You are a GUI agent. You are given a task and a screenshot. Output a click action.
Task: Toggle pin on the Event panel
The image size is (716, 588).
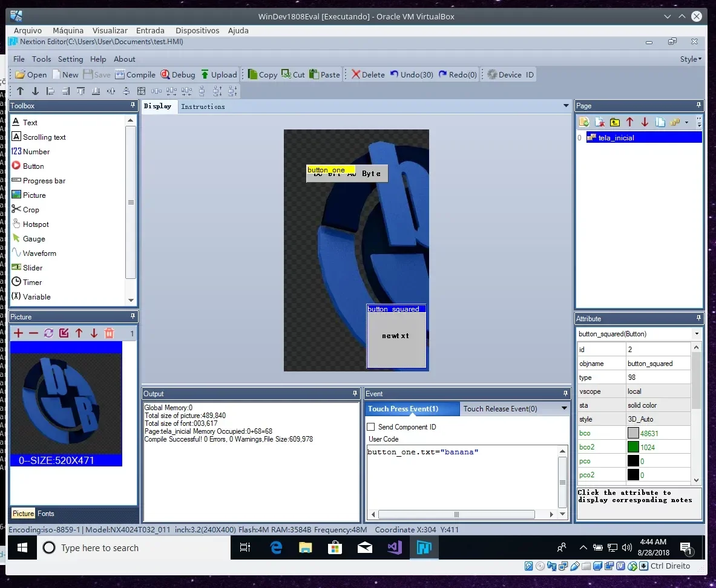pyautogui.click(x=565, y=393)
